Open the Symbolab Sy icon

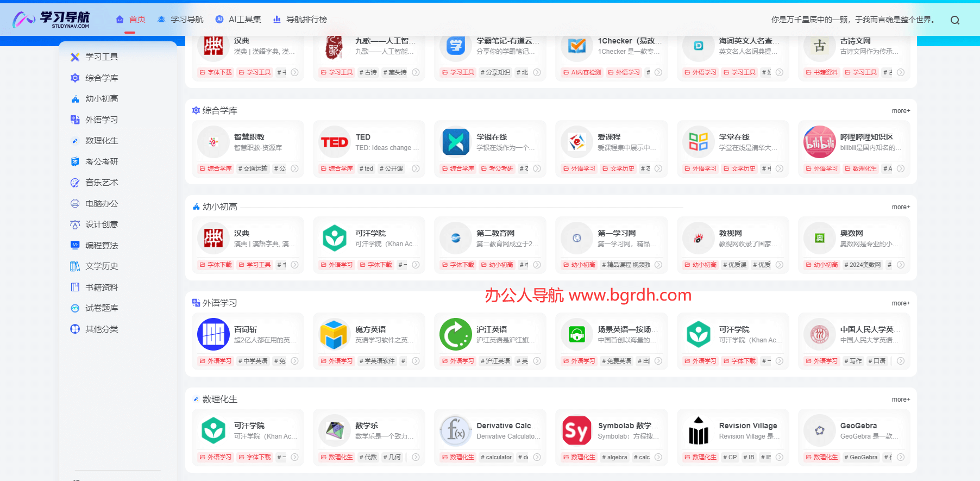click(576, 431)
